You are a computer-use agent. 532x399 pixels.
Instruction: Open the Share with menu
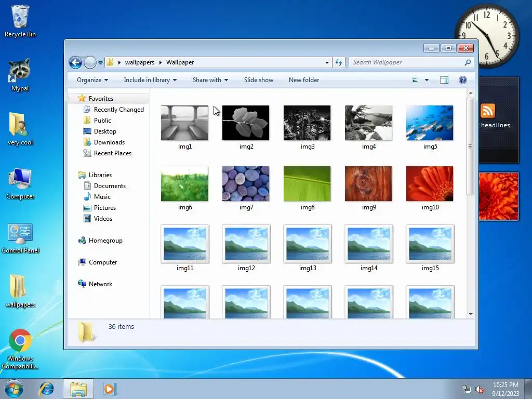click(210, 80)
